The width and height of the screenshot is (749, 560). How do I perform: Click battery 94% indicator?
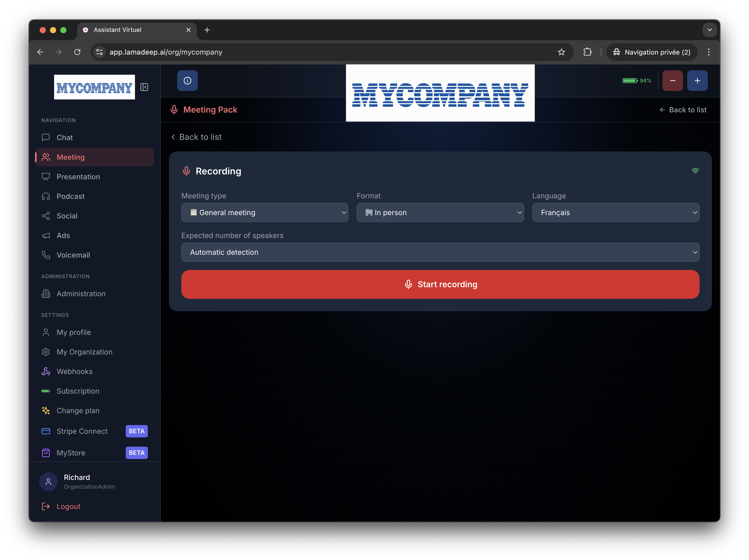pyautogui.click(x=637, y=81)
